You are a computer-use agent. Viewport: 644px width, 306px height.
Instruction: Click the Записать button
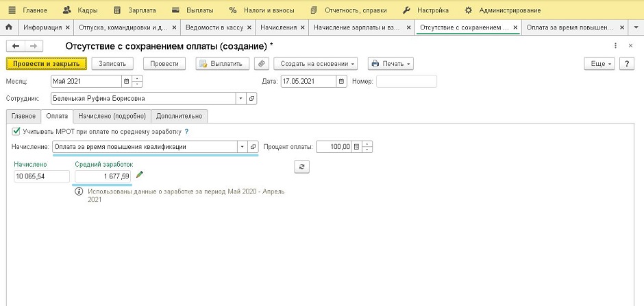112,64
